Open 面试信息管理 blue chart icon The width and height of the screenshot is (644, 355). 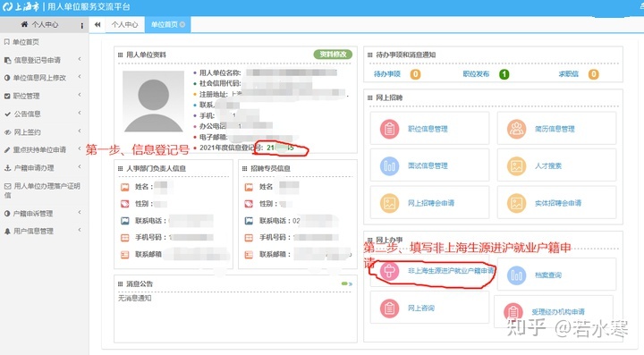[389, 165]
